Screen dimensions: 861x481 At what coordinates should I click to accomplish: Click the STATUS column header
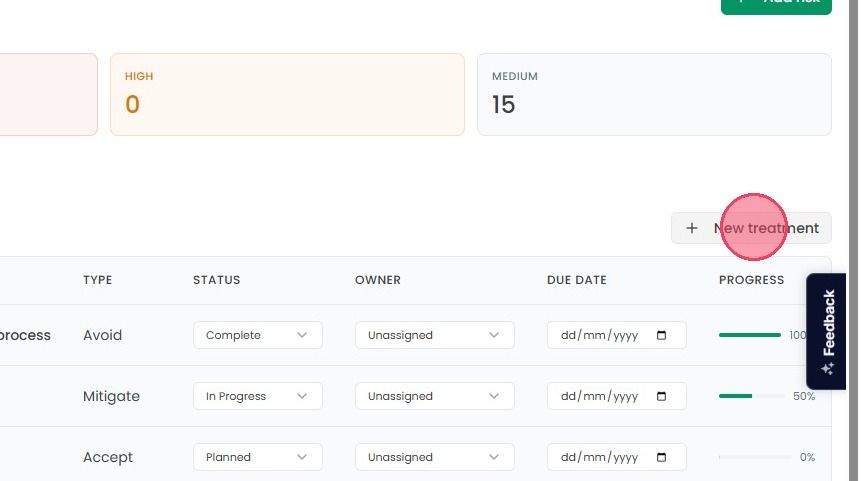pyautogui.click(x=216, y=280)
